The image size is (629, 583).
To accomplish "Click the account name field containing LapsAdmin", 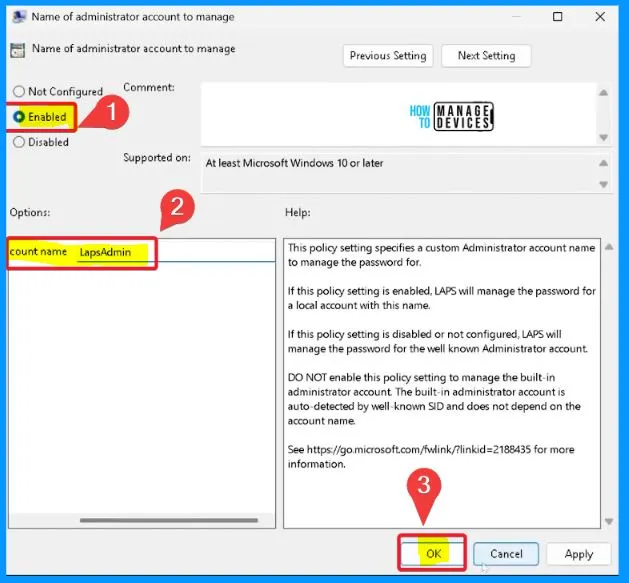I will pos(176,252).
